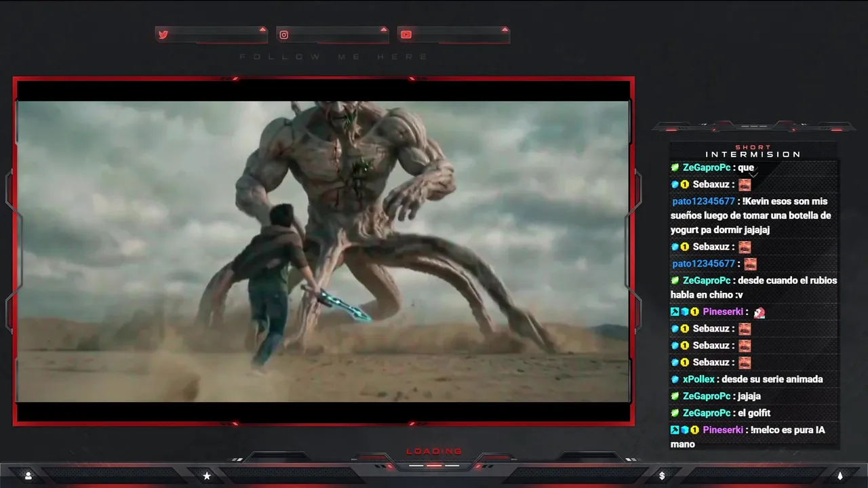Click the xPollex username

tap(698, 380)
